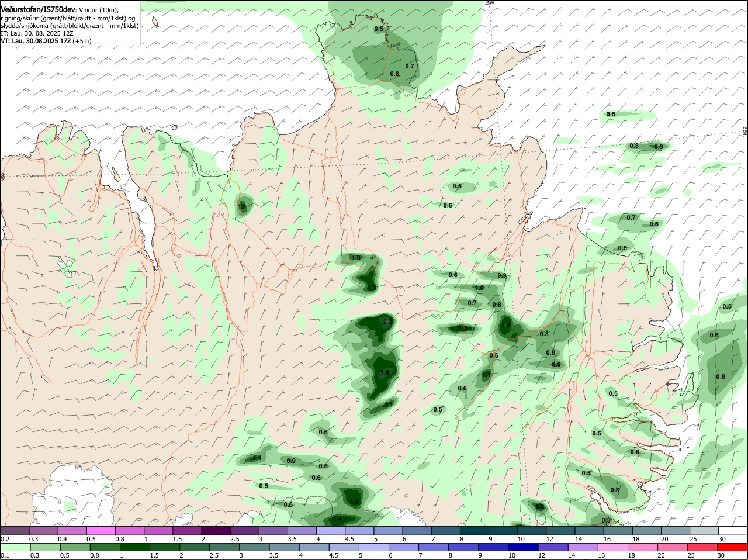Pick the dark mauve snow swatch between 0.2 and 0.3
This screenshot has height=560, width=748.
pyautogui.click(x=15, y=530)
